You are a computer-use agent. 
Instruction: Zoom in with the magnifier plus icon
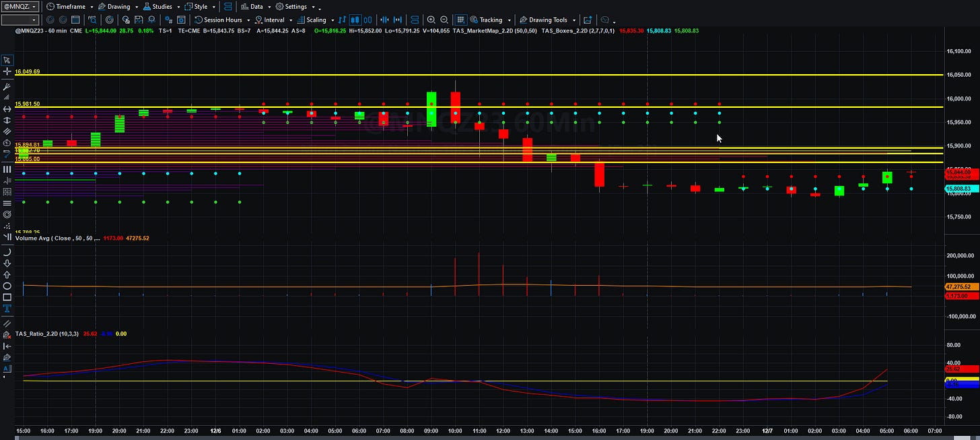pos(431,20)
